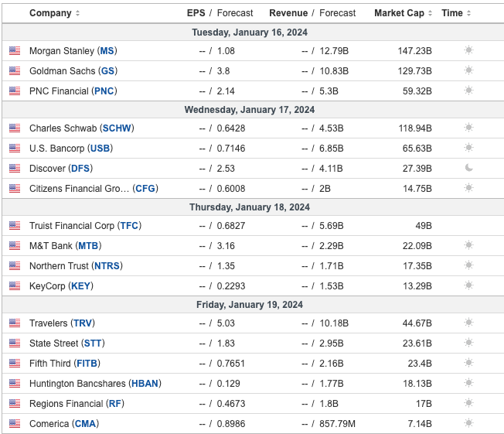
Task: Click the 10.18B revenue forecast for Travelers
Action: point(334,323)
